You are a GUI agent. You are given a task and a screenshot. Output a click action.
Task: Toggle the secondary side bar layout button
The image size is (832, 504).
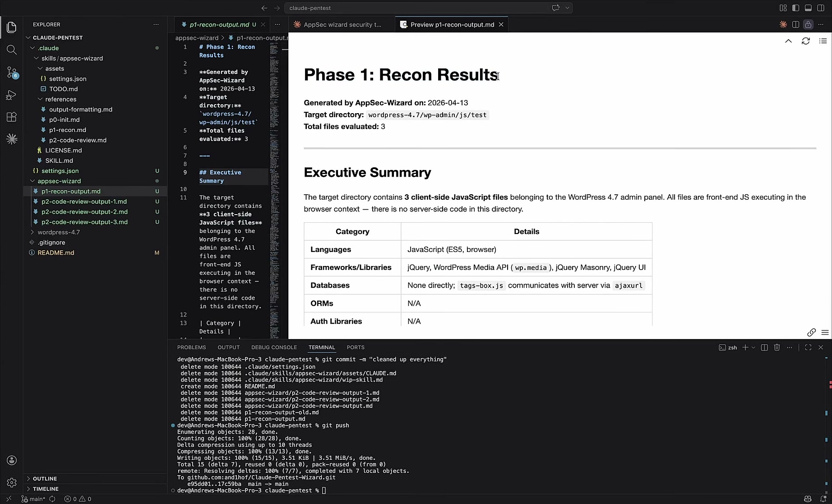(x=821, y=8)
